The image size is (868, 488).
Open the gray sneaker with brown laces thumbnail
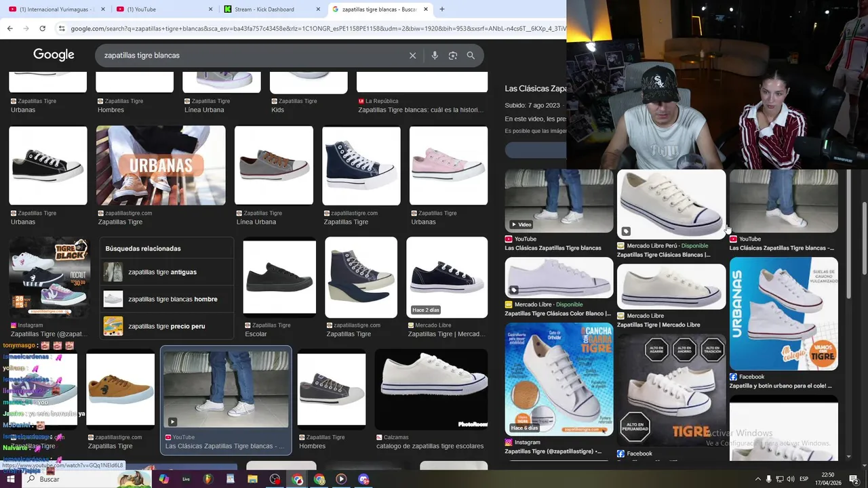tap(274, 165)
